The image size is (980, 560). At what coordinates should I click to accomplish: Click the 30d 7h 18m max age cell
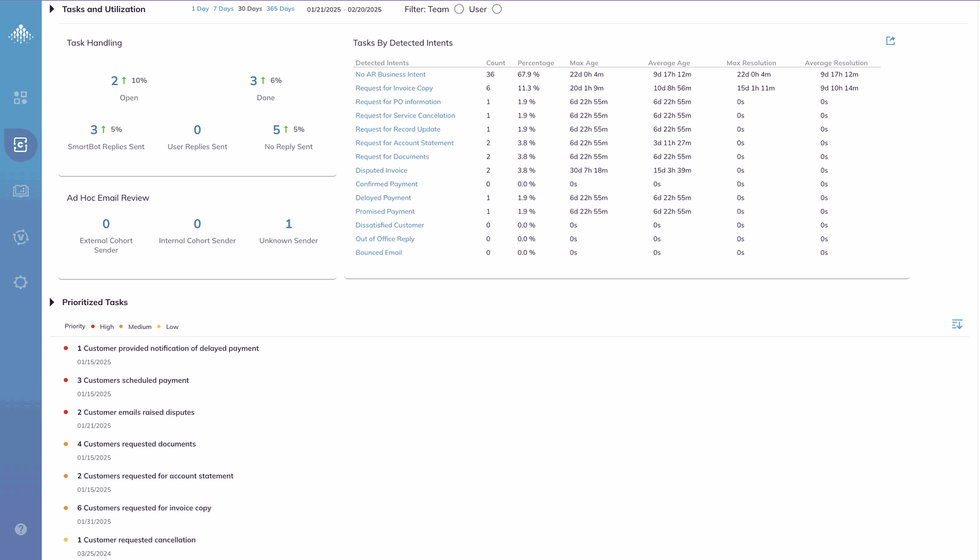pyautogui.click(x=589, y=170)
